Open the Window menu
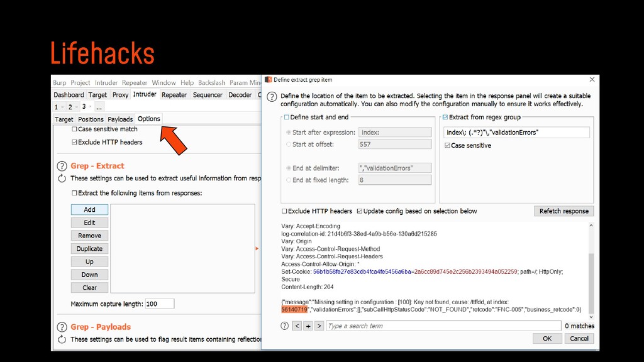This screenshot has width=644, height=362. point(164,82)
